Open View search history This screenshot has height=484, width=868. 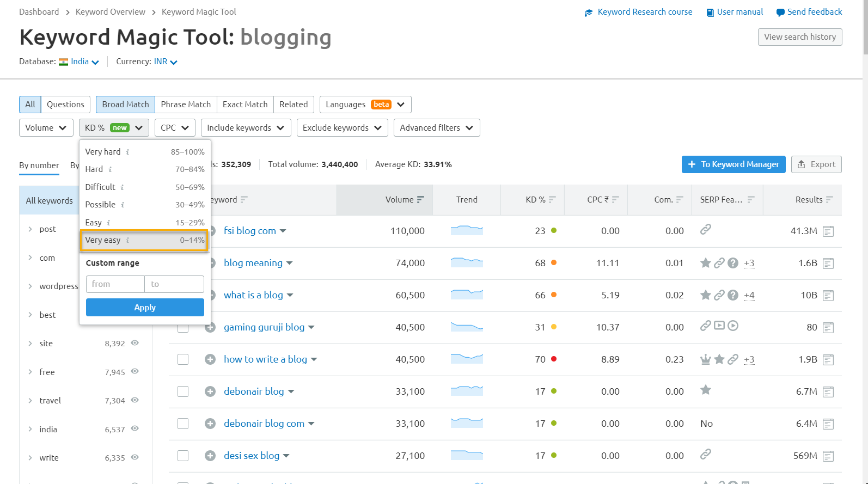(800, 37)
